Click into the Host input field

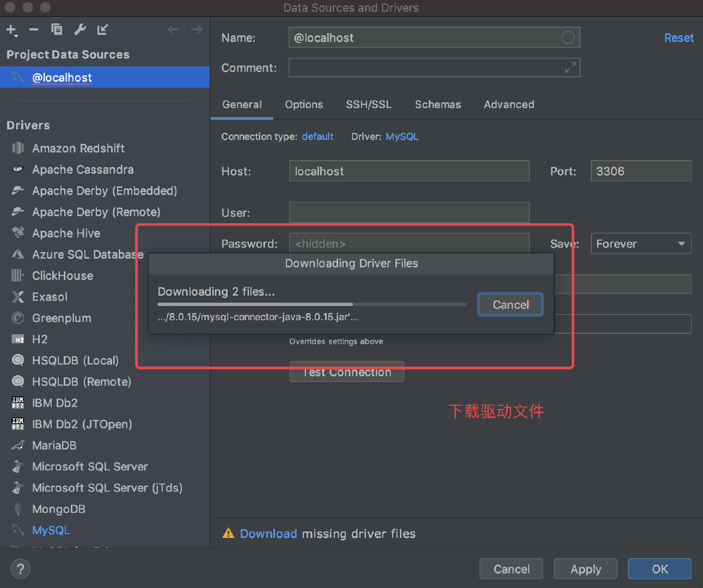[x=409, y=171]
